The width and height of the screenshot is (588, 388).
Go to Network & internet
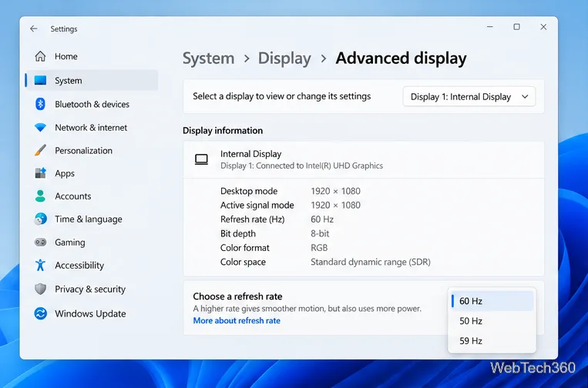point(92,127)
